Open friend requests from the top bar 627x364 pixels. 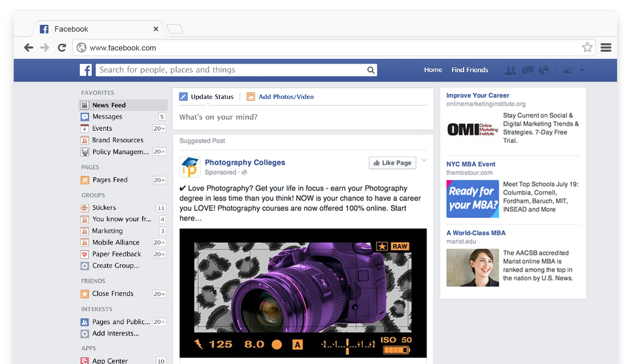[x=510, y=70]
